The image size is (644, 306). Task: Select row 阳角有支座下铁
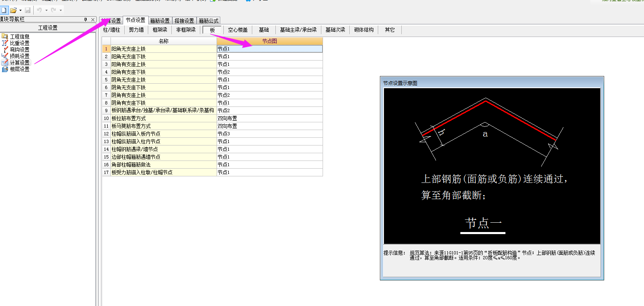tap(212, 72)
